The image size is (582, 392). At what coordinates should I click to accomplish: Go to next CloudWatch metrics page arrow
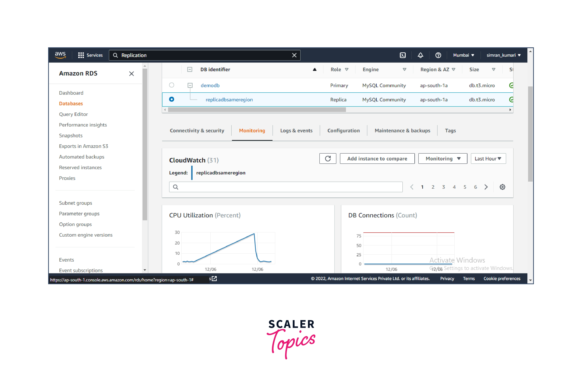click(x=486, y=187)
